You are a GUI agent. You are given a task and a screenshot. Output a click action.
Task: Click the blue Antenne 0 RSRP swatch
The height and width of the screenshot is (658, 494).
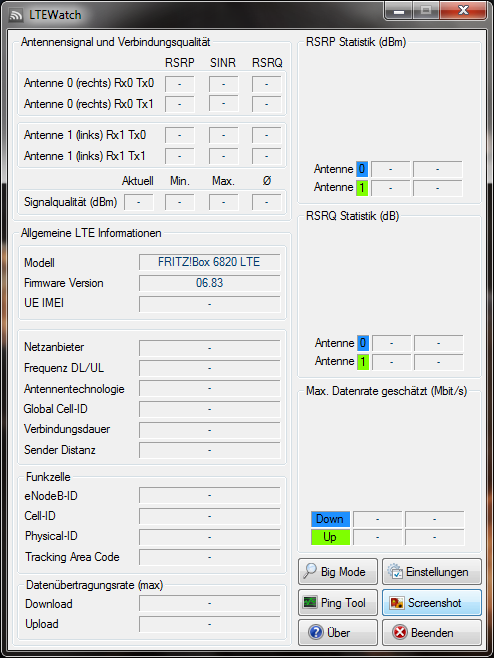362,169
